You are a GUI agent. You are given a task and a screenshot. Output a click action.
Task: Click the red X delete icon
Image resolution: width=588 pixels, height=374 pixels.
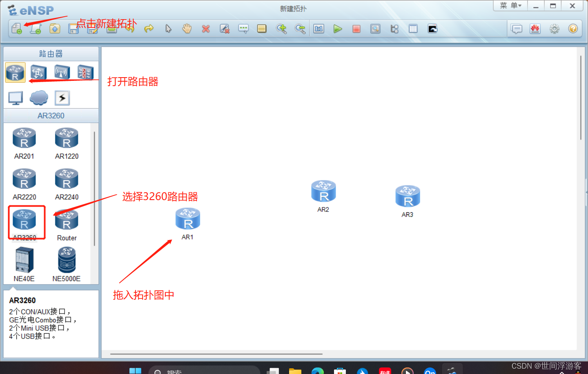point(206,29)
